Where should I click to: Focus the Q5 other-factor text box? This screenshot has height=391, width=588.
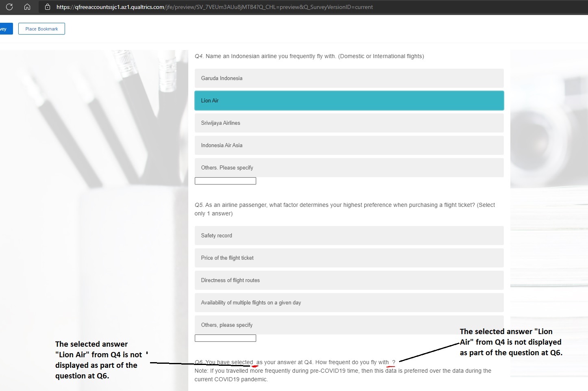(x=225, y=338)
